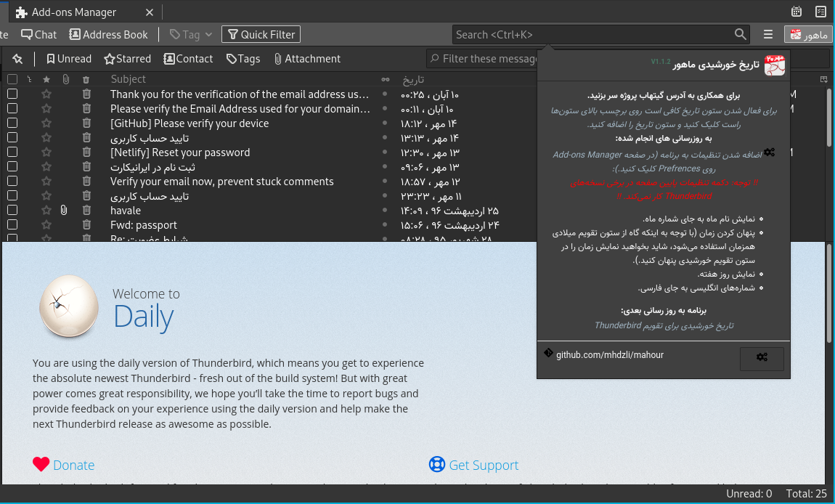The height and width of the screenshot is (504, 835).
Task: Click the 'Filter these messages' input field
Action: coord(486,59)
